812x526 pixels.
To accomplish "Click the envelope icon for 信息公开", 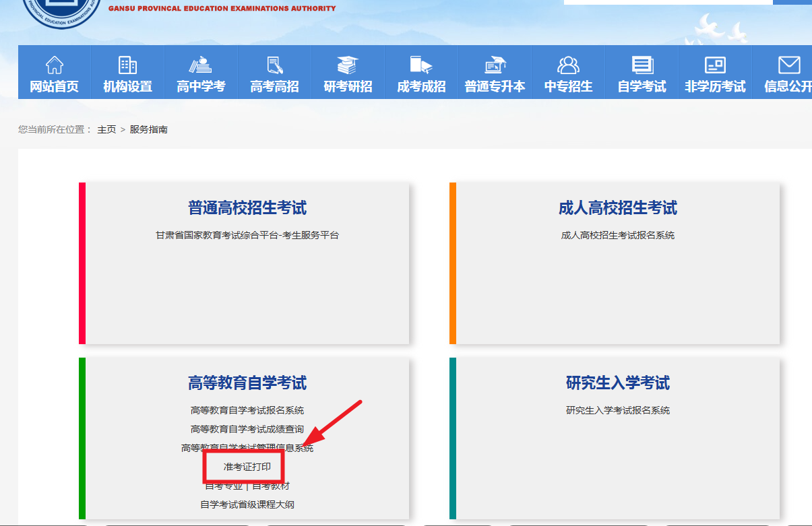I will (788, 65).
